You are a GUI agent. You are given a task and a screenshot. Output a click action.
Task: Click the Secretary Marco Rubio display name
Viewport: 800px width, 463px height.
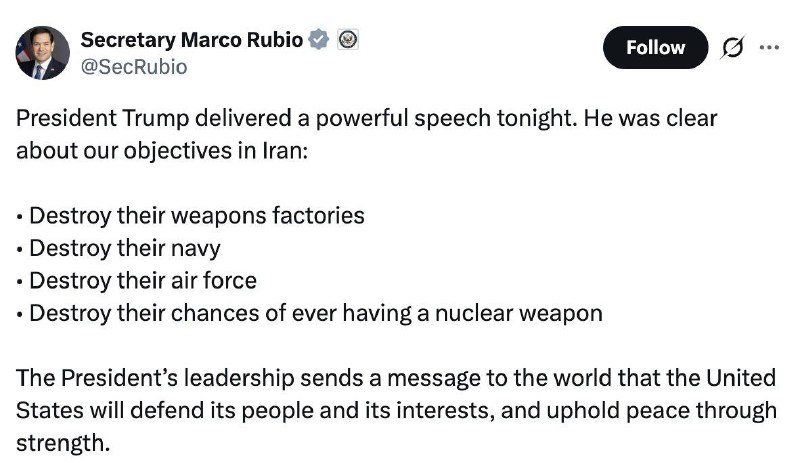click(192, 40)
